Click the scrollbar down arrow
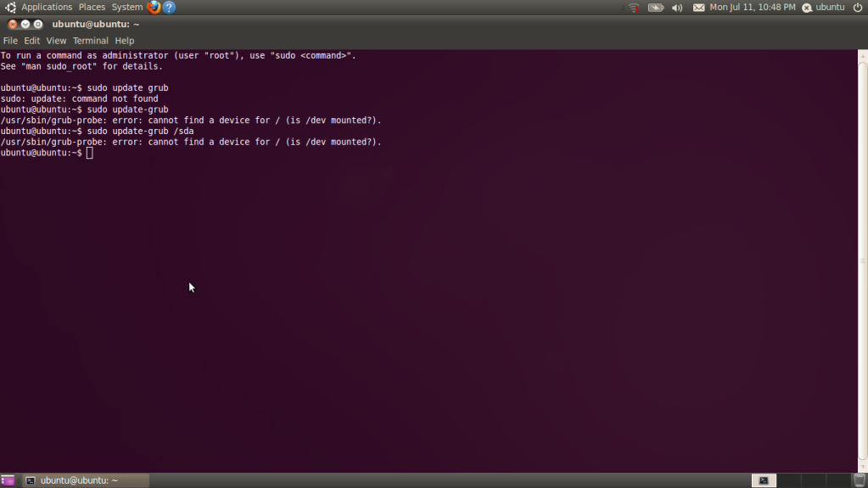Screen dimensions: 868x488 click(862, 467)
